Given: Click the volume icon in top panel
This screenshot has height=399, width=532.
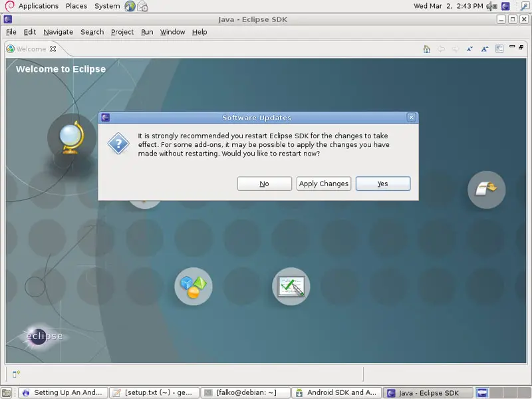Looking at the screenshot, I should [491, 6].
